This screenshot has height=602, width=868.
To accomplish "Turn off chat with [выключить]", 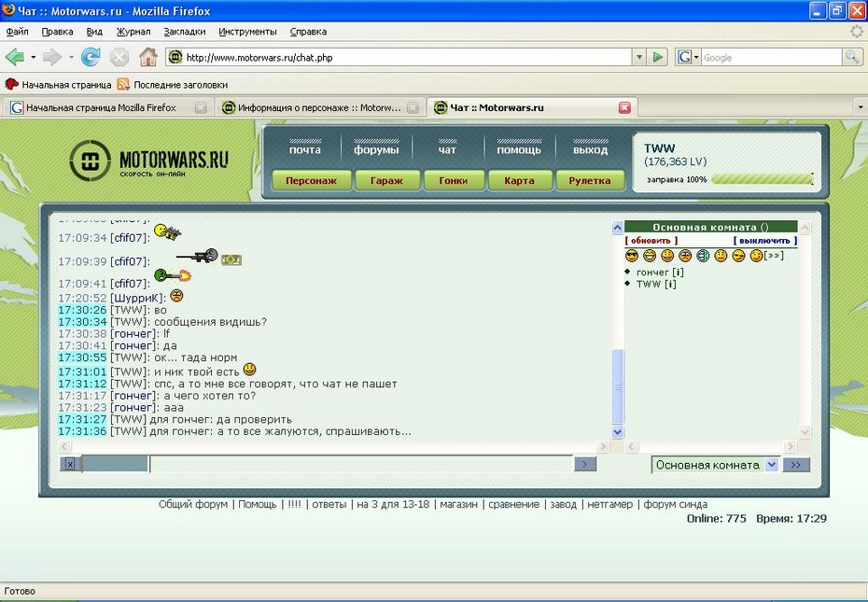I will tap(765, 241).
